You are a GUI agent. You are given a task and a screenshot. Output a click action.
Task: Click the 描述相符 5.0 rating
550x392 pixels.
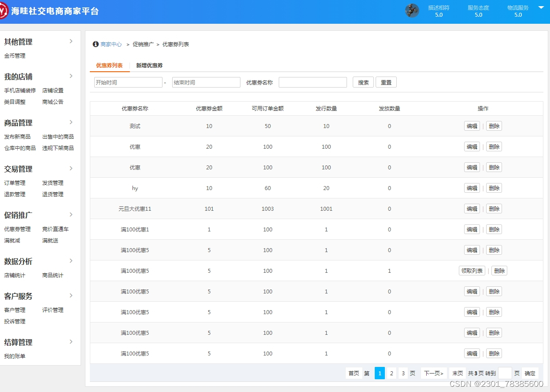click(x=439, y=11)
